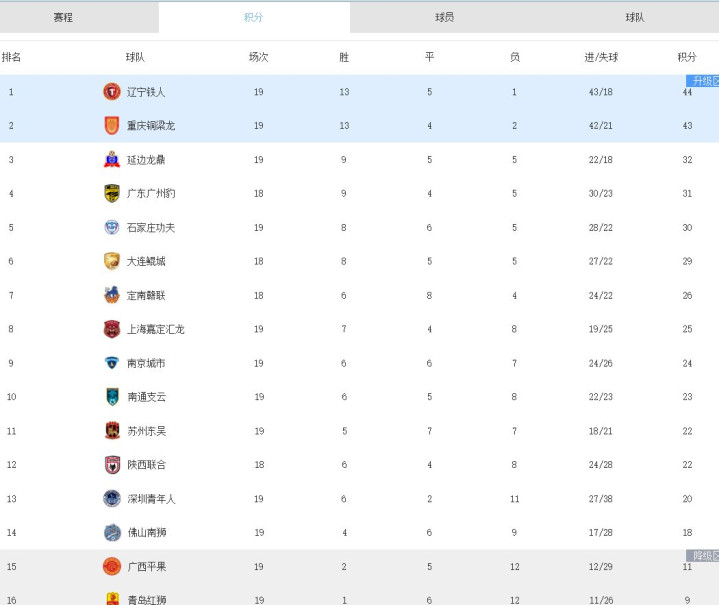The image size is (719, 605).
Task: Click the 陕西联合 shield logo
Action: 112,465
